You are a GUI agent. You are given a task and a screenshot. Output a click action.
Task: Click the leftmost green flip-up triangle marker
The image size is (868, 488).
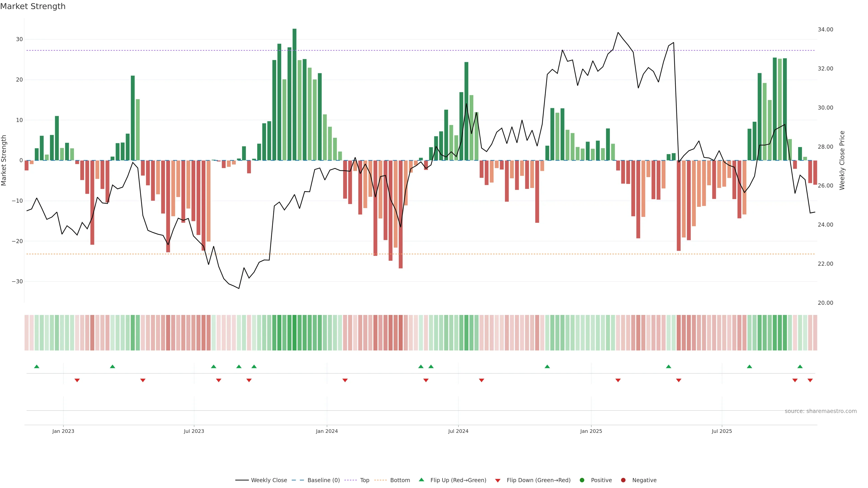pyautogui.click(x=37, y=366)
